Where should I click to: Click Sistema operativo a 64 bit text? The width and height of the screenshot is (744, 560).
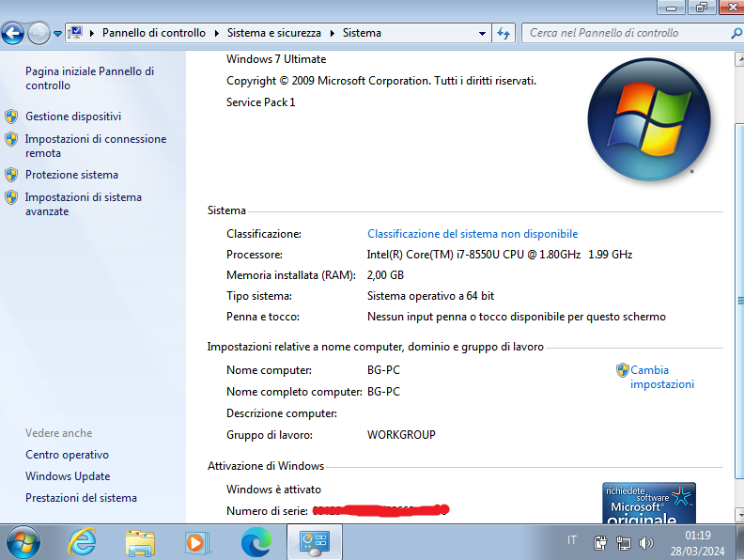[x=430, y=296]
